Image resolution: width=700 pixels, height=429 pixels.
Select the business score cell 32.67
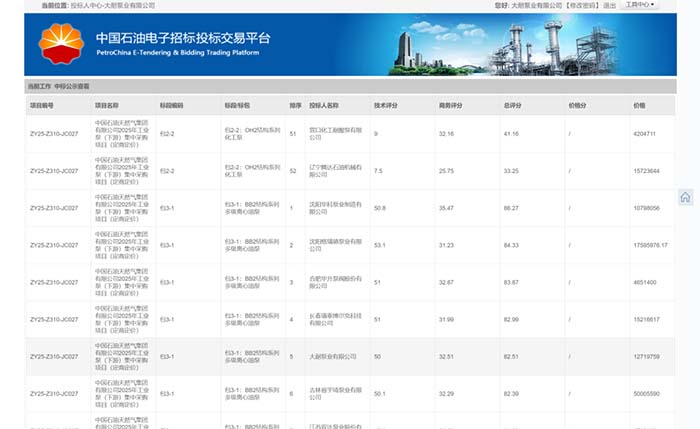click(446, 282)
